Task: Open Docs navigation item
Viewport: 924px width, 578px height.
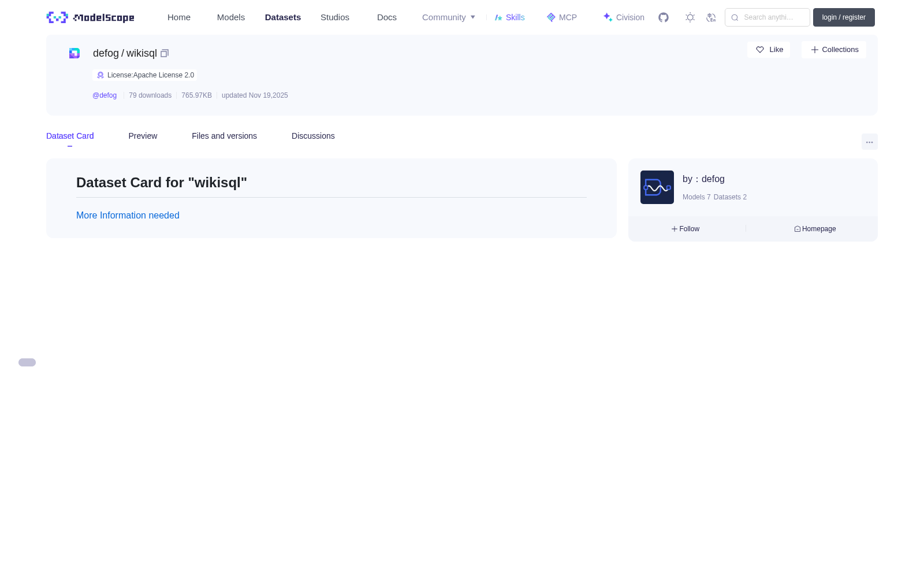Action: pos(387,17)
